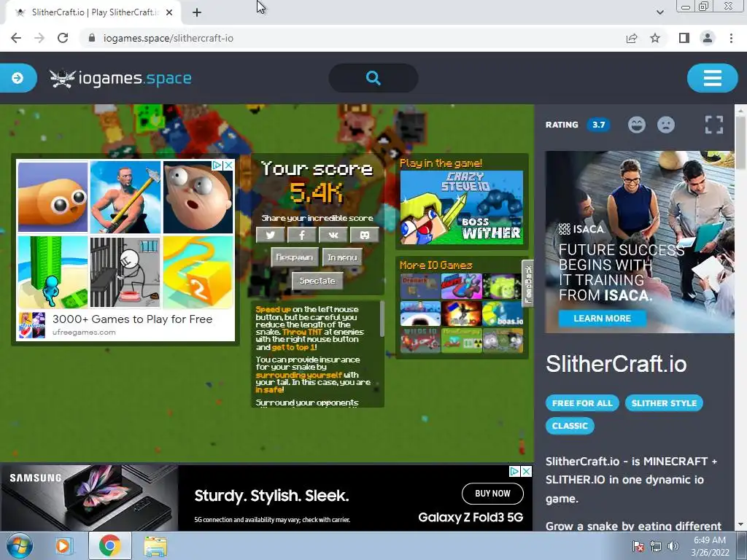Open Windows Media Player from taskbar
The height and width of the screenshot is (560, 747).
(63, 545)
